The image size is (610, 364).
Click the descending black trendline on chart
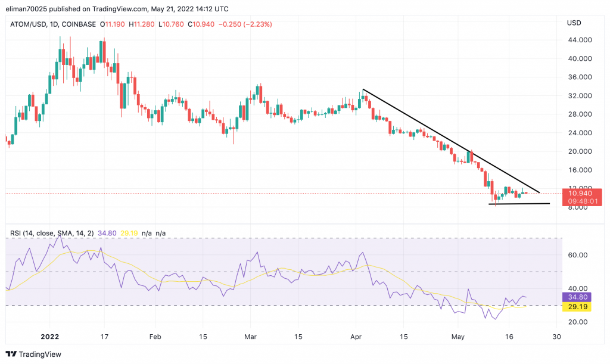coord(452,141)
